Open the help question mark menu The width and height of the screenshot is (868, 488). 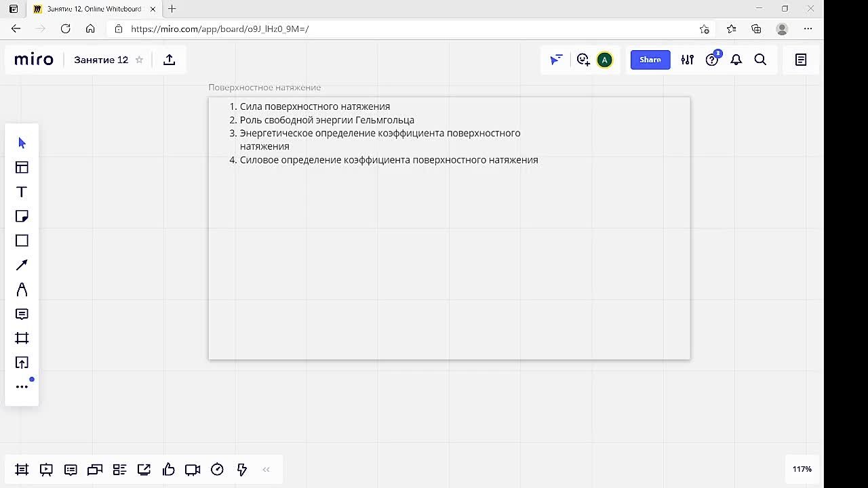[x=712, y=60]
